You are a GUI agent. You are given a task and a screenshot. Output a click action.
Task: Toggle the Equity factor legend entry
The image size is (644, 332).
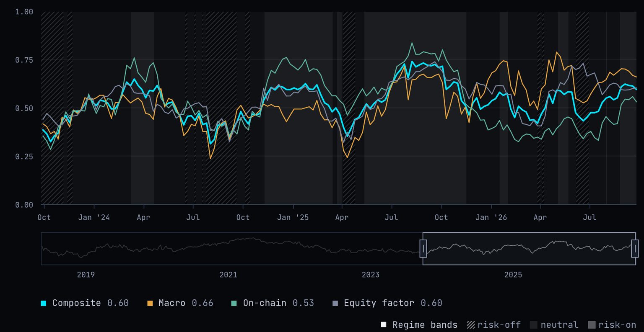pos(387,303)
